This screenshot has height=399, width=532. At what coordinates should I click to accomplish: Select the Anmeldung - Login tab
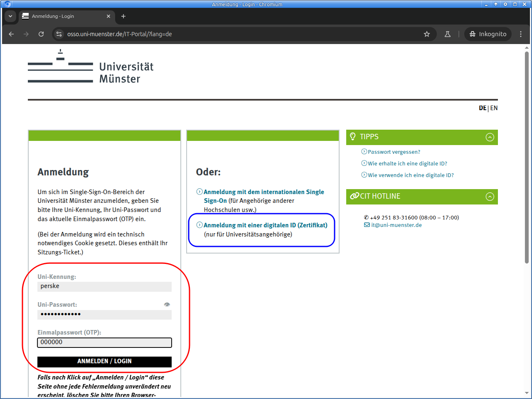62,16
